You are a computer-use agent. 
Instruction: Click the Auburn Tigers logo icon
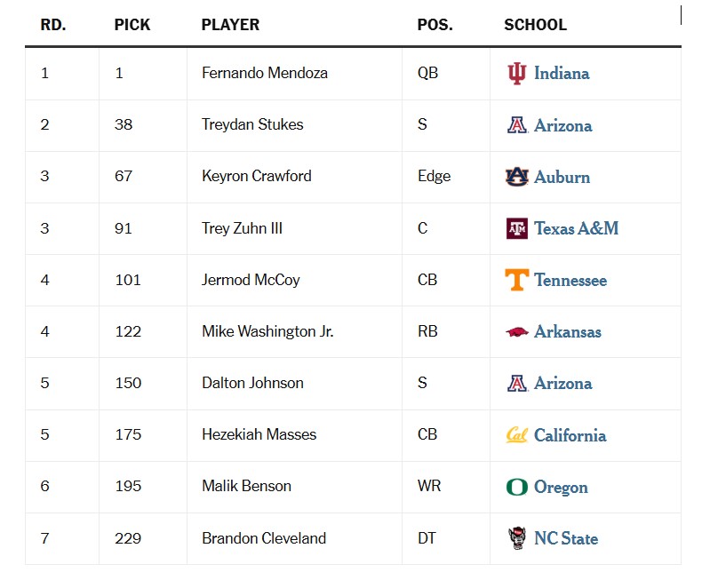[516, 177]
